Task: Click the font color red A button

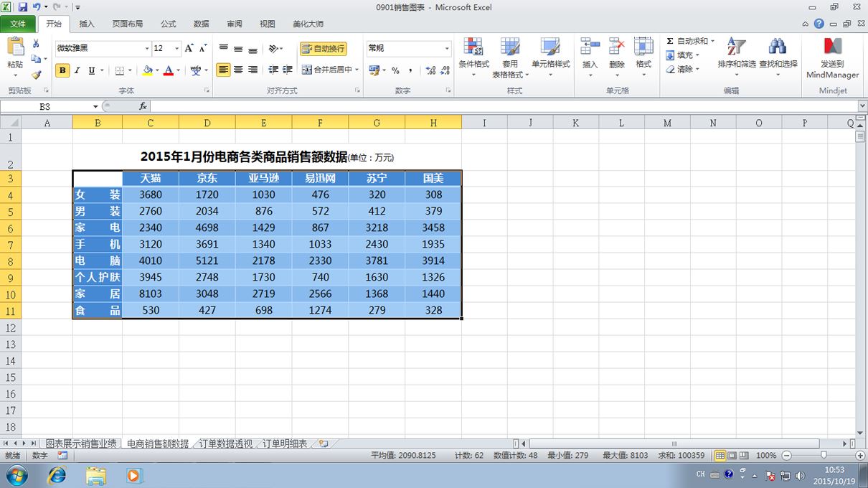Action: coord(169,70)
